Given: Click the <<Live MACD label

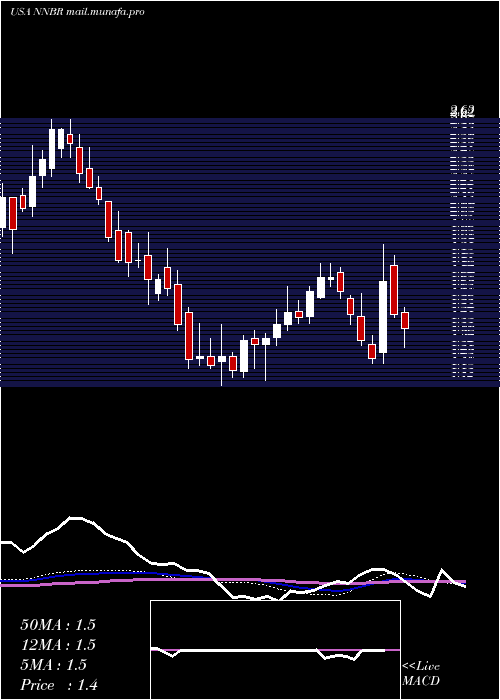Looking at the screenshot, I should [x=421, y=673].
